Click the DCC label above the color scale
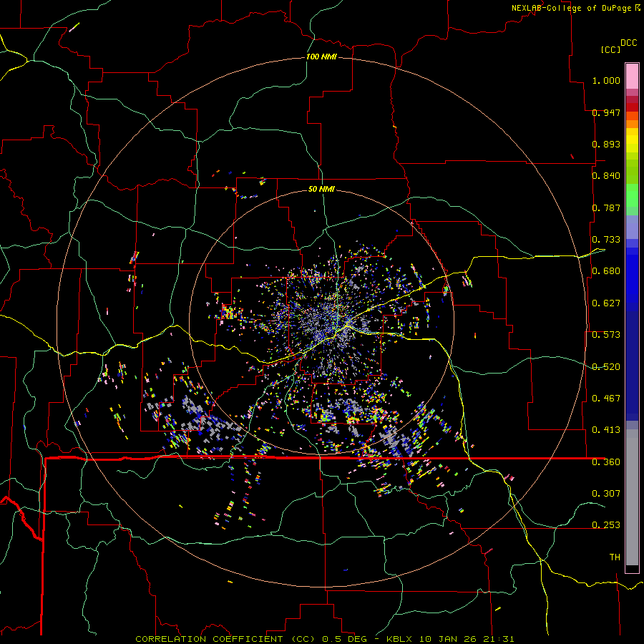 point(628,43)
